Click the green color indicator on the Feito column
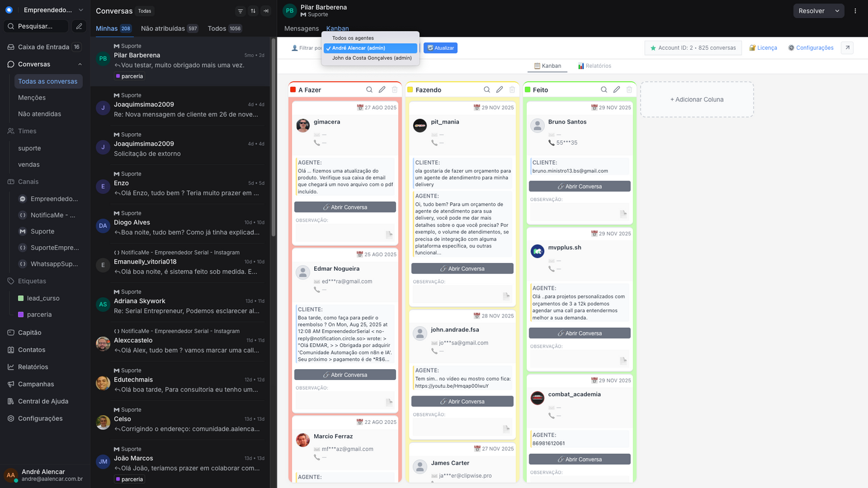The image size is (868, 488). pos(527,89)
